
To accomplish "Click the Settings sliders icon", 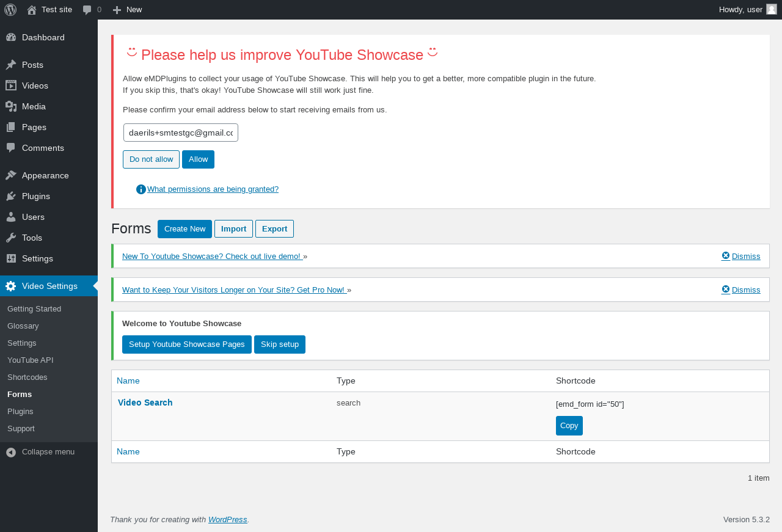I will coord(11,258).
